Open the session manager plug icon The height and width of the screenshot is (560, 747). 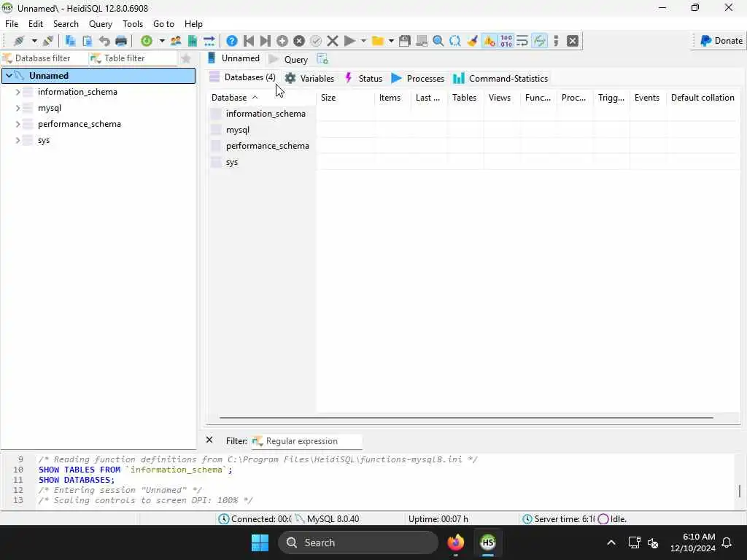tap(19, 41)
